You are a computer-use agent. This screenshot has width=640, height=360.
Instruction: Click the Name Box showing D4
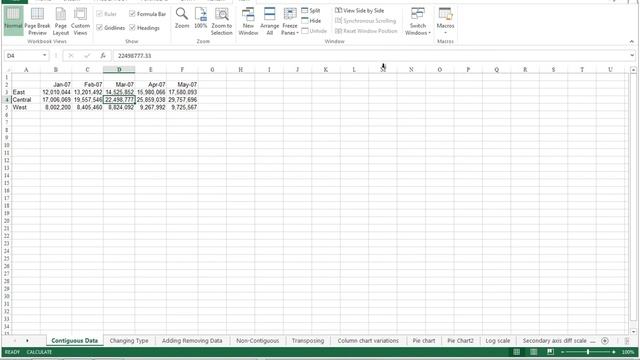[23, 56]
